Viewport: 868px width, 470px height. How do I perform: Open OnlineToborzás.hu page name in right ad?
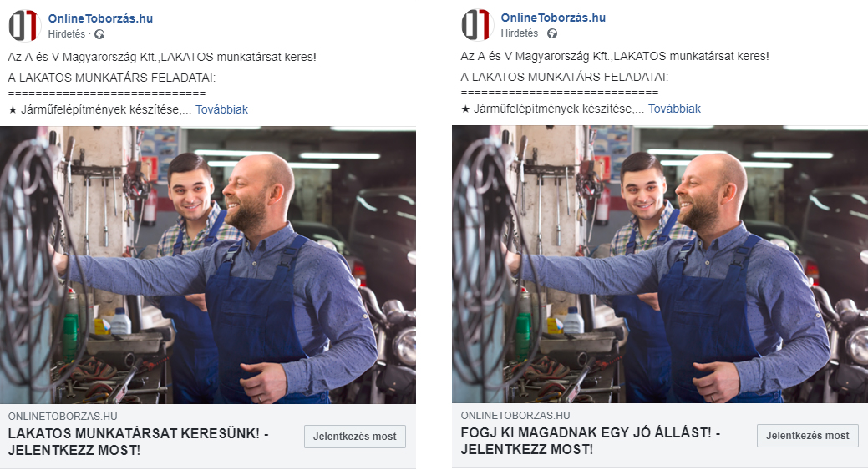click(553, 18)
